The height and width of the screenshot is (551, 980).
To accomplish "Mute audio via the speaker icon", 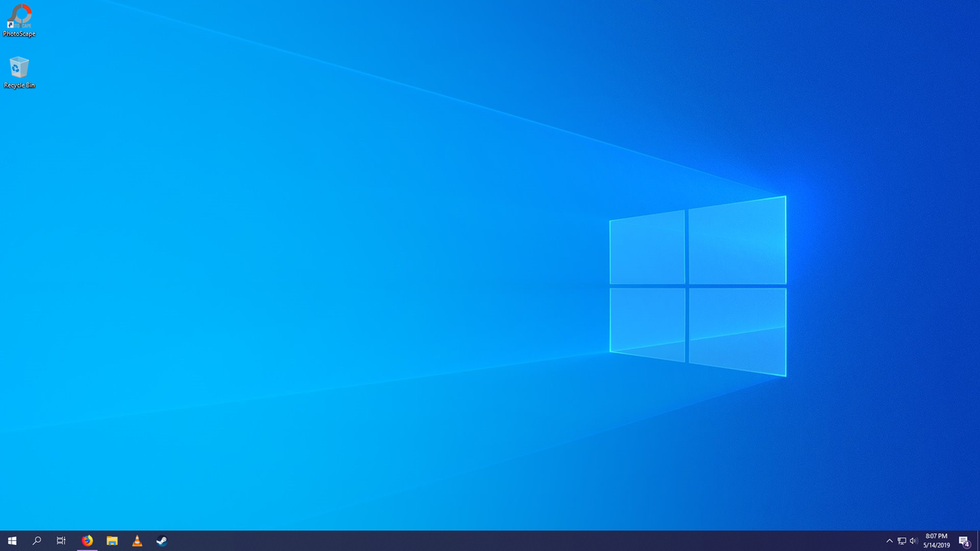I will click(x=913, y=541).
